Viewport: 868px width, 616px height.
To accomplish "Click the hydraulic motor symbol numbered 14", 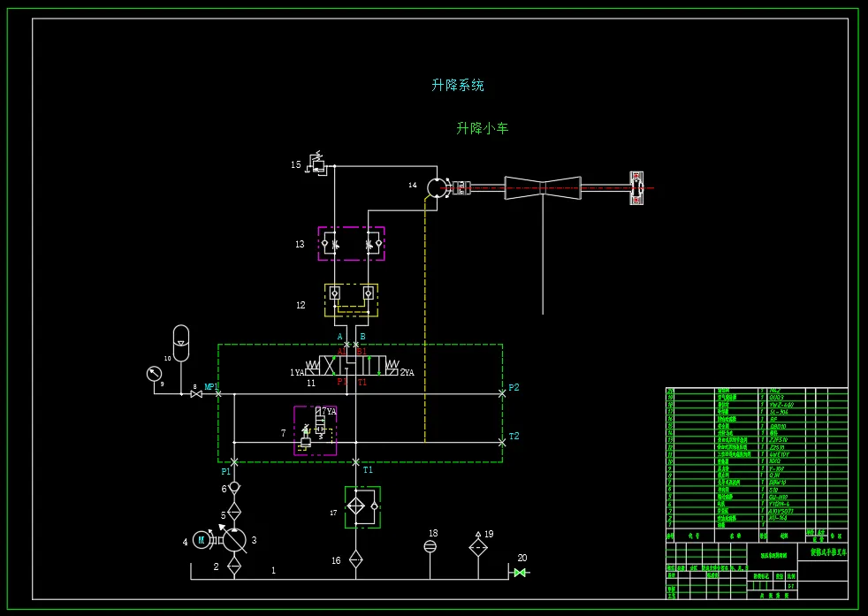I will (x=437, y=187).
